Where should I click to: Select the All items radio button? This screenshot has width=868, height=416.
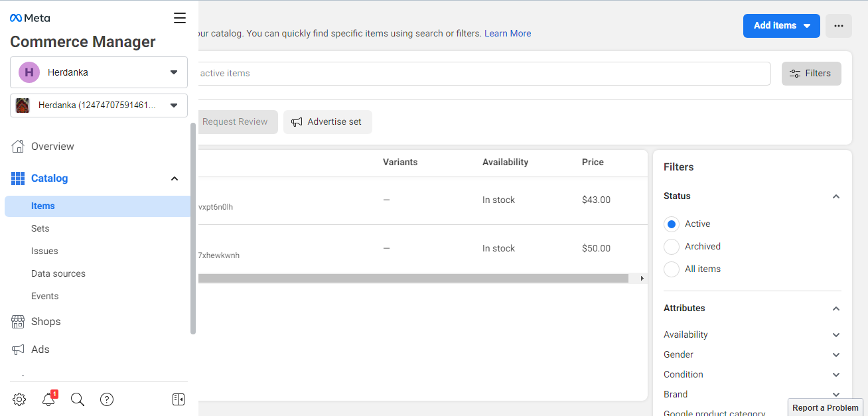click(x=672, y=269)
